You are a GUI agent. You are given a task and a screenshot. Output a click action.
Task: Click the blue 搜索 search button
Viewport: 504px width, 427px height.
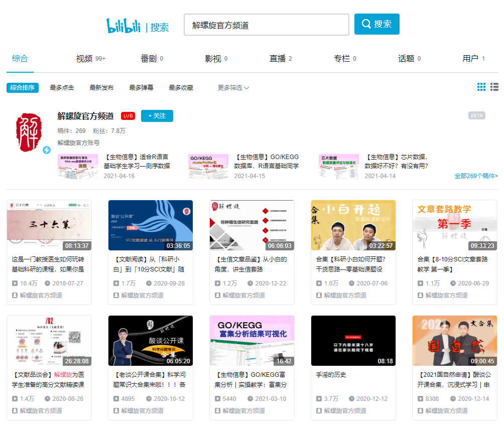[x=376, y=24]
